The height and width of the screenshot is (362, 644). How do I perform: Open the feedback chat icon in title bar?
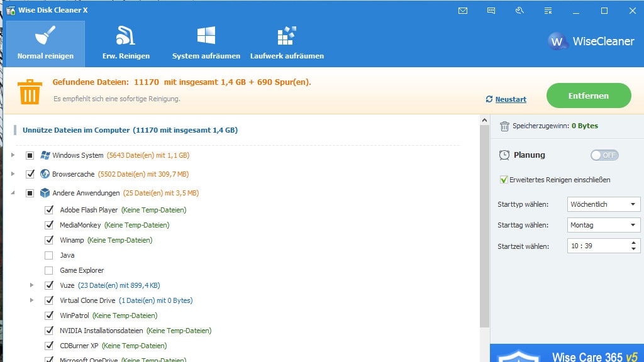tap(491, 11)
